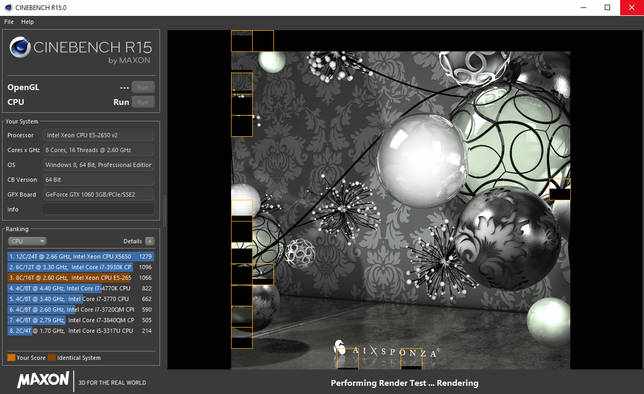Click the empty Info input field
Image resolution: width=644 pixels, height=394 pixels.
(99, 209)
